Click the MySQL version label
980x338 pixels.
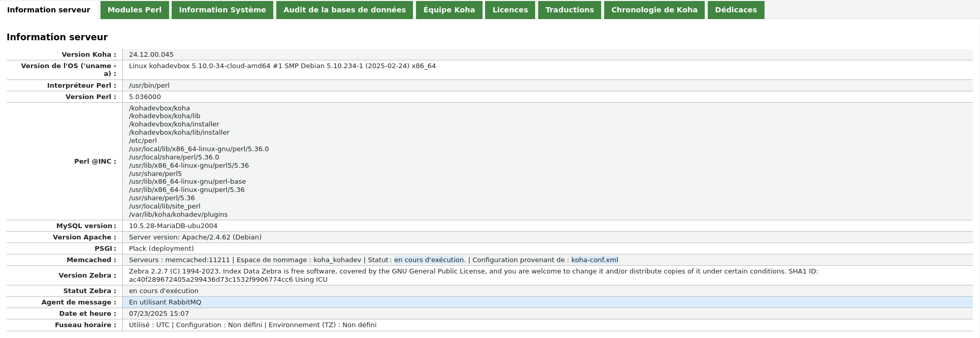click(86, 226)
